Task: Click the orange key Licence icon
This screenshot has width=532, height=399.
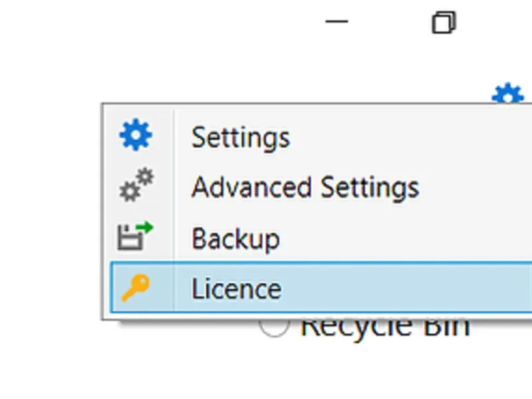Action: click(x=136, y=288)
